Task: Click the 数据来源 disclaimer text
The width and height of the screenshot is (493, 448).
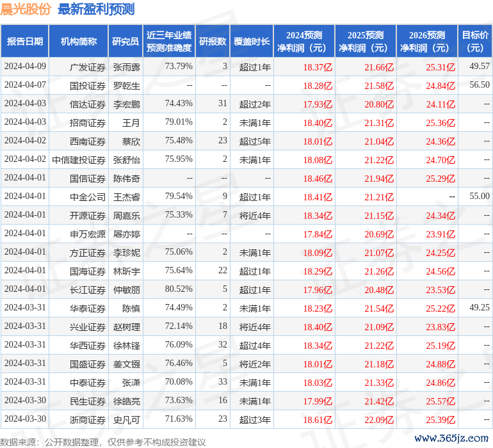Action: click(103, 442)
